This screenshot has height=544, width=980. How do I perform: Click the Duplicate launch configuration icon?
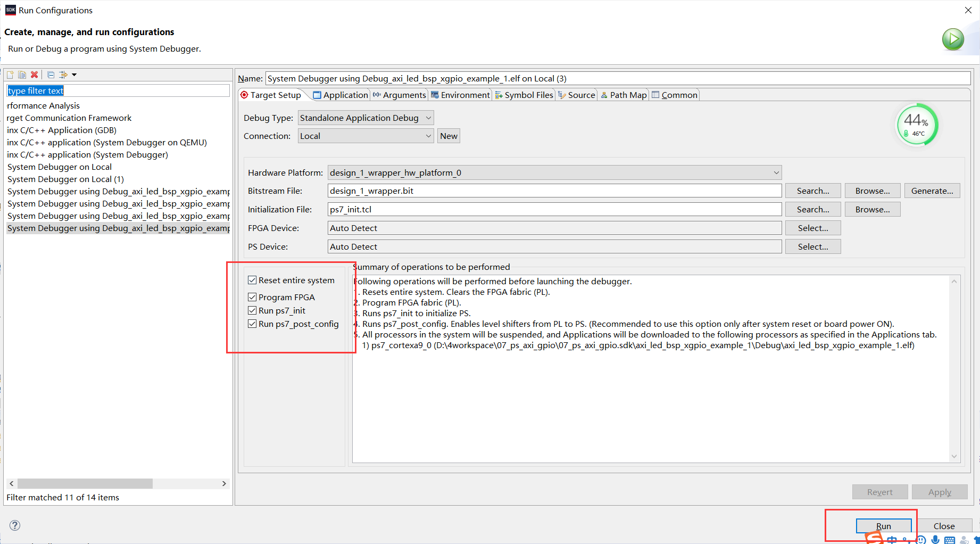[x=22, y=75]
